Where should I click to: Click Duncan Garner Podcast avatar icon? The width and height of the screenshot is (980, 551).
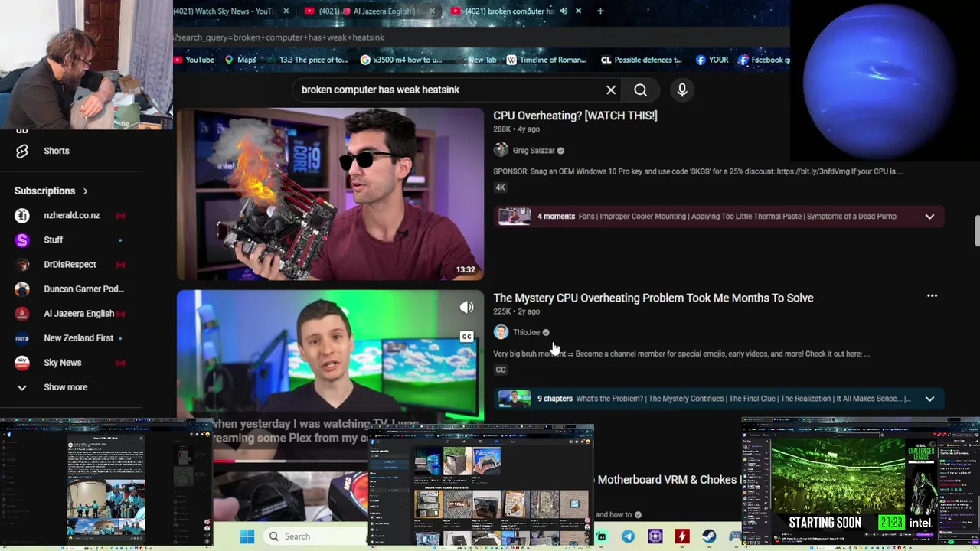(22, 289)
